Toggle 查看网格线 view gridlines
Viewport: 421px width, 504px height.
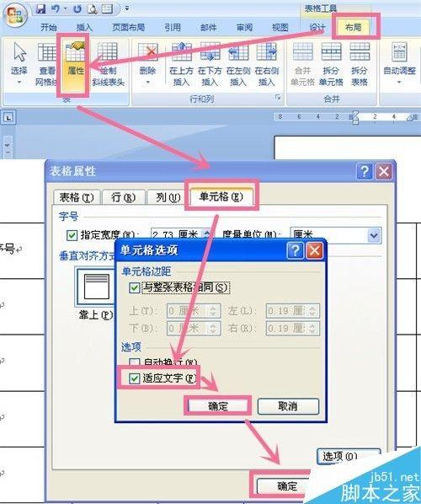[x=46, y=64]
